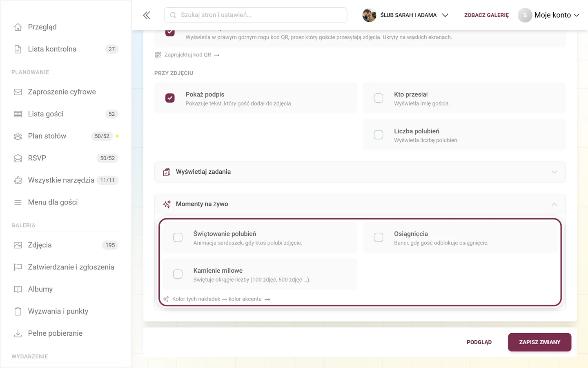The image size is (588, 368).
Task: Click the Zdjęcia image icon
Action: (x=18, y=245)
